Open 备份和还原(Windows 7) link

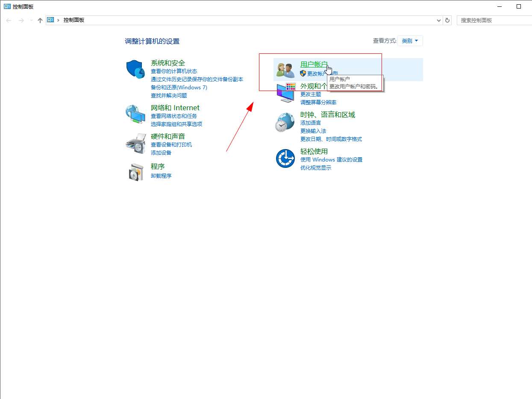coord(179,88)
